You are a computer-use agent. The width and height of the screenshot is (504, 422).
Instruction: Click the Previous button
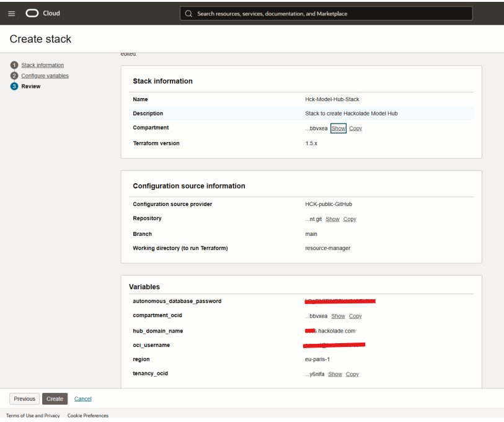(x=24, y=398)
